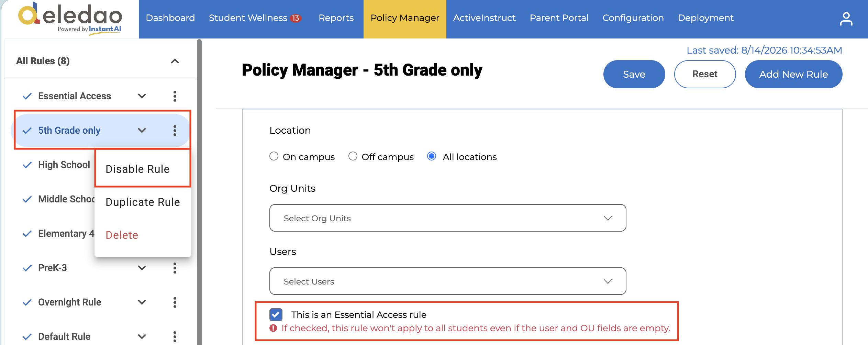This screenshot has height=345, width=868.
Task: Select the Off campus radio button
Action: [353, 156]
